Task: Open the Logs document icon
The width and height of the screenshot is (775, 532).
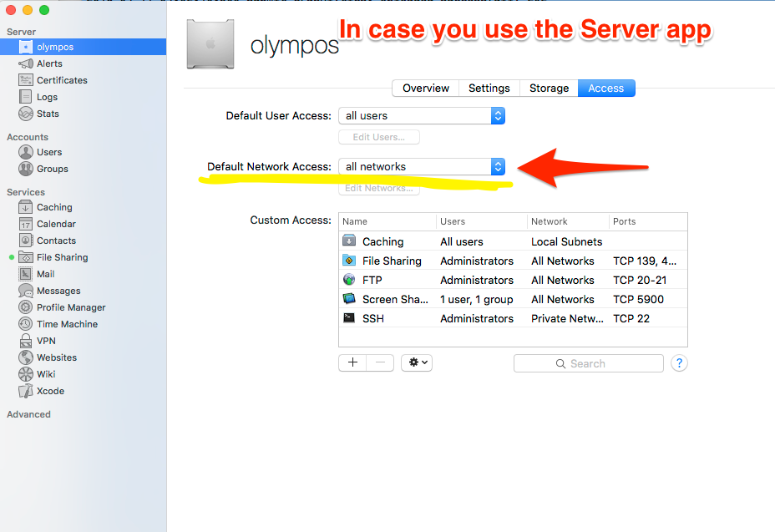Action: [x=26, y=97]
